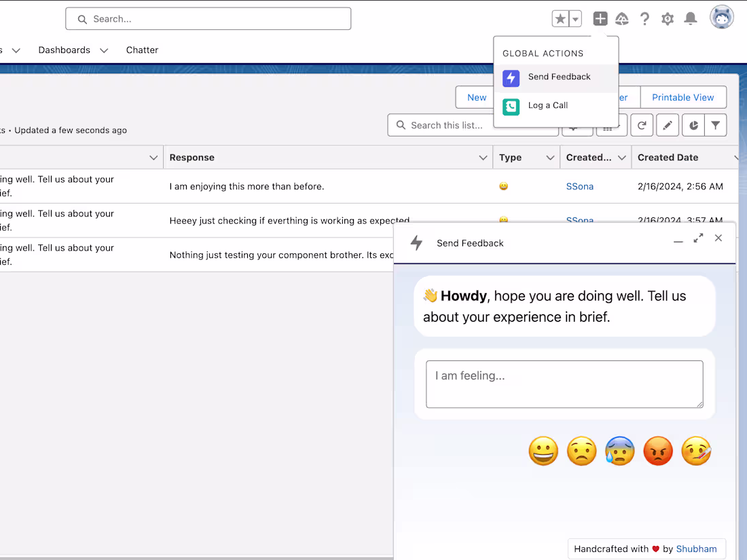
Task: Open the Created Date column dropdown
Action: [x=737, y=157]
